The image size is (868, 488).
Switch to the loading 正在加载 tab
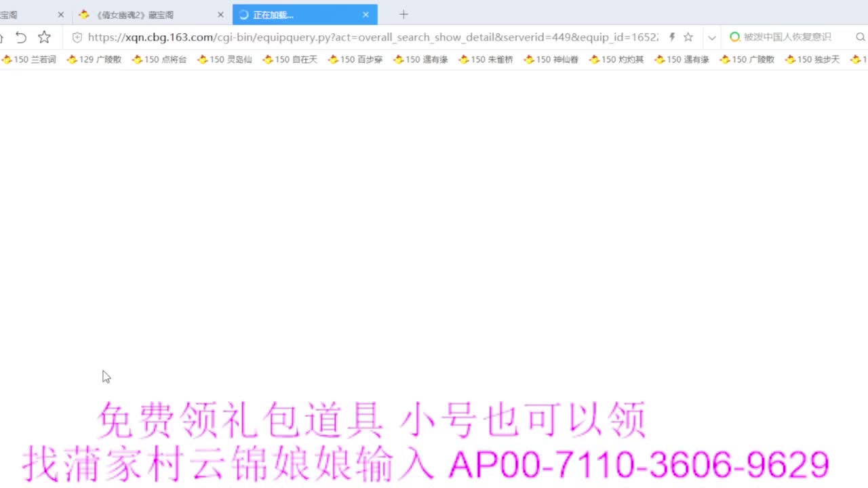(x=298, y=14)
